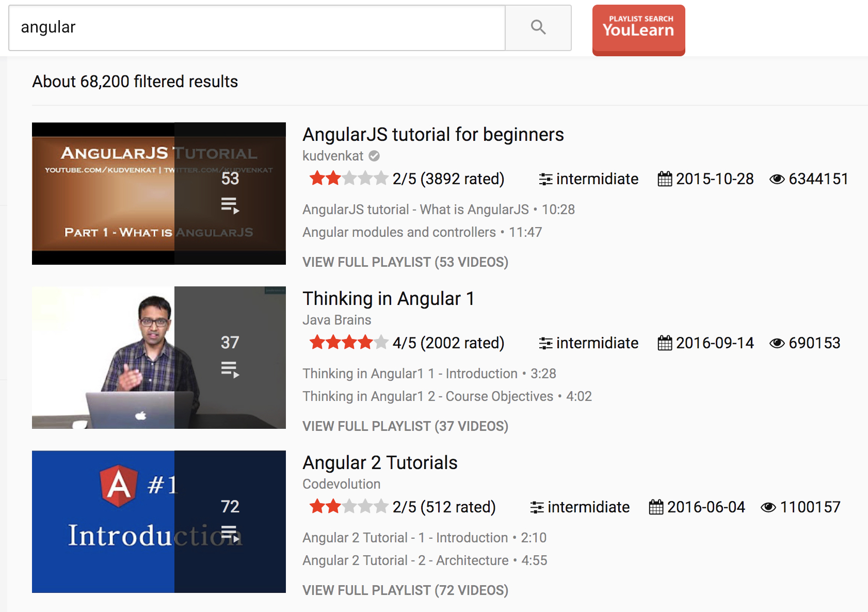
Task: Click the '2/5 (512 rated)' rating text
Action: 444,507
